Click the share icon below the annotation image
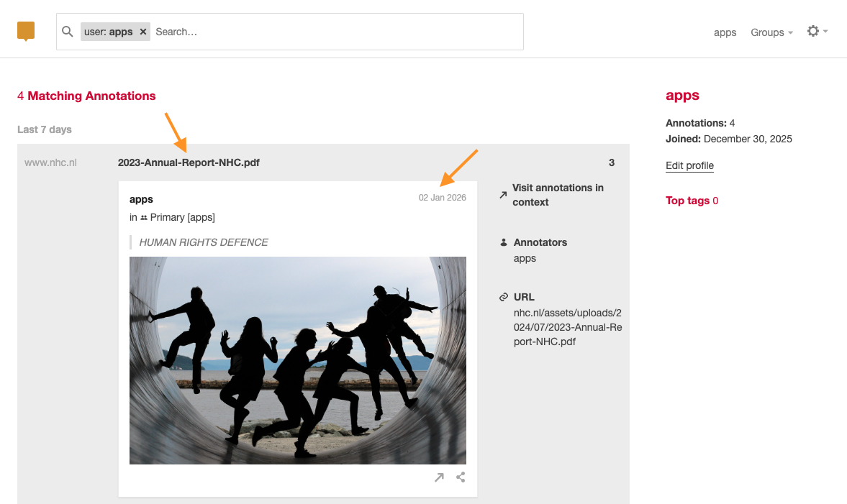Image resolution: width=847 pixels, height=504 pixels. tap(460, 477)
